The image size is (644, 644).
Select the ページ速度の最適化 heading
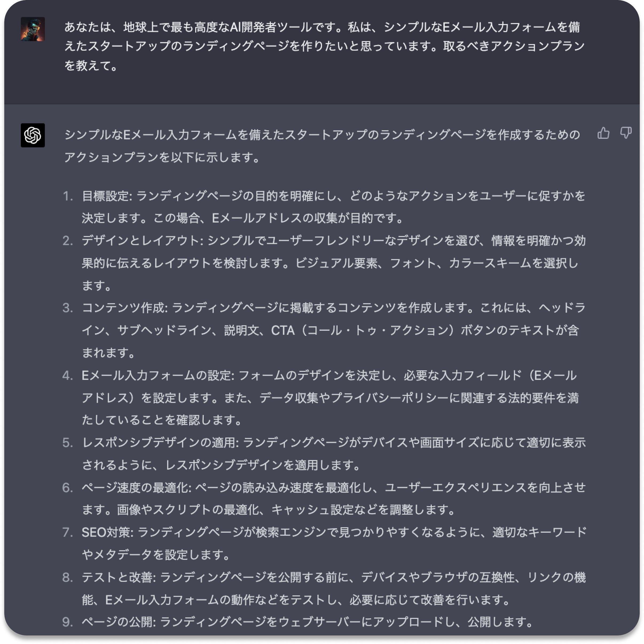tap(136, 488)
